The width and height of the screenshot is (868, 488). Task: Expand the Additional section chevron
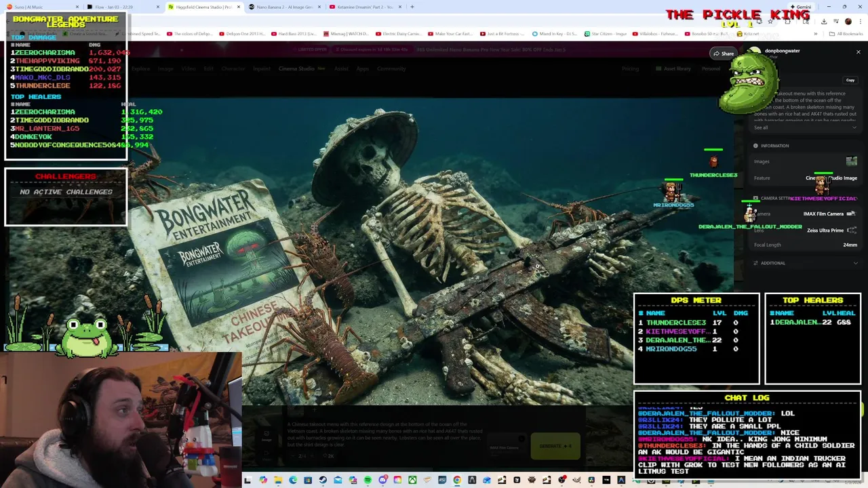pyautogui.click(x=855, y=263)
